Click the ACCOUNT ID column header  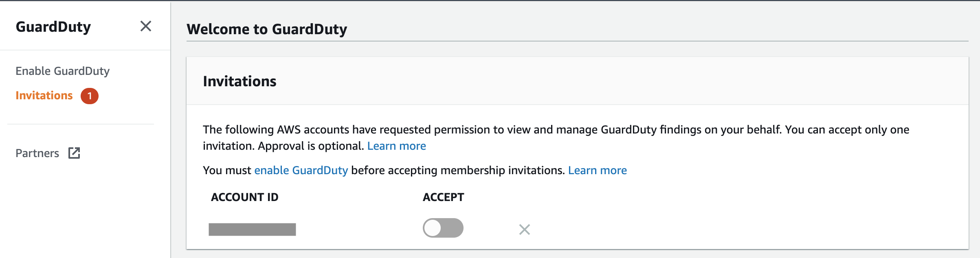pos(244,197)
